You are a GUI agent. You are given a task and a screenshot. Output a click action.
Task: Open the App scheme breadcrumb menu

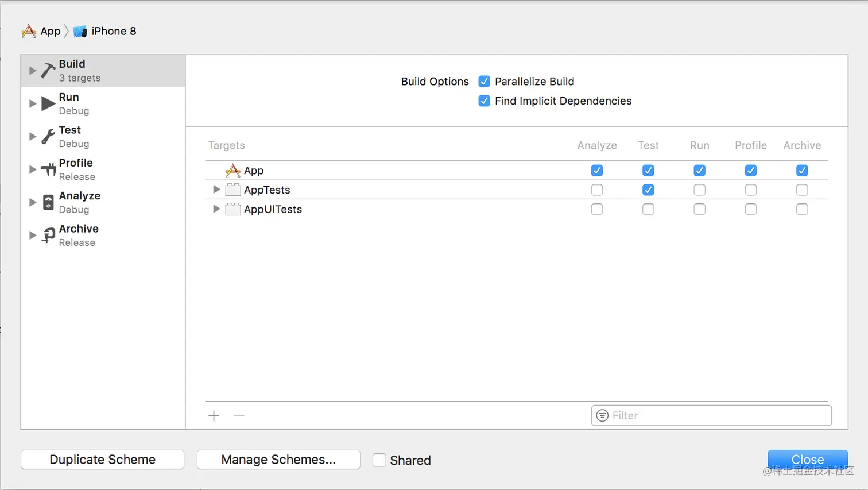point(44,31)
